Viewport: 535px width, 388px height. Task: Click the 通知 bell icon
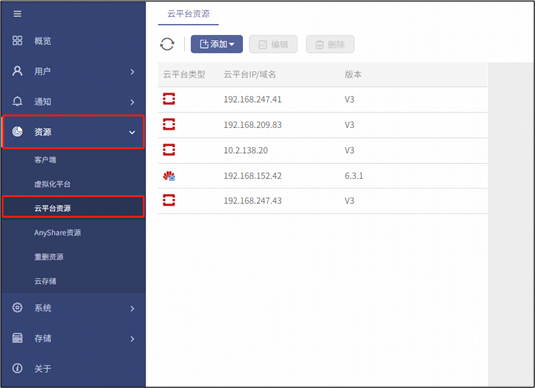tap(17, 101)
